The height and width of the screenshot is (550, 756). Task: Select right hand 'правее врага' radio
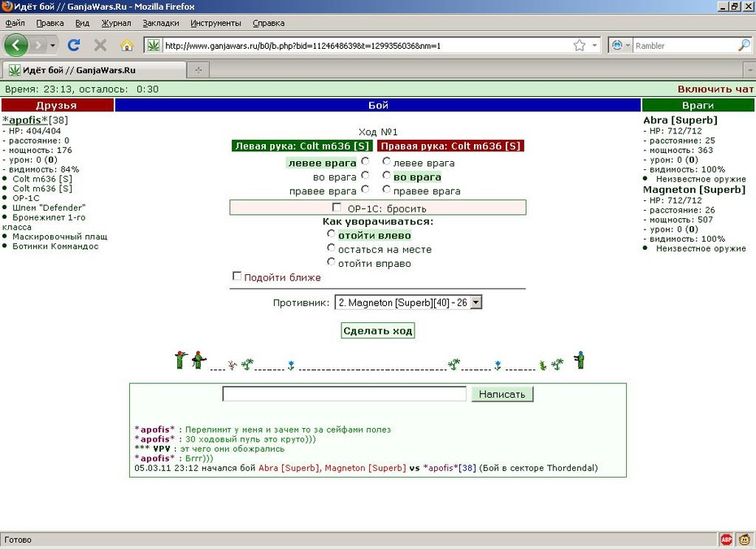pyautogui.click(x=386, y=189)
